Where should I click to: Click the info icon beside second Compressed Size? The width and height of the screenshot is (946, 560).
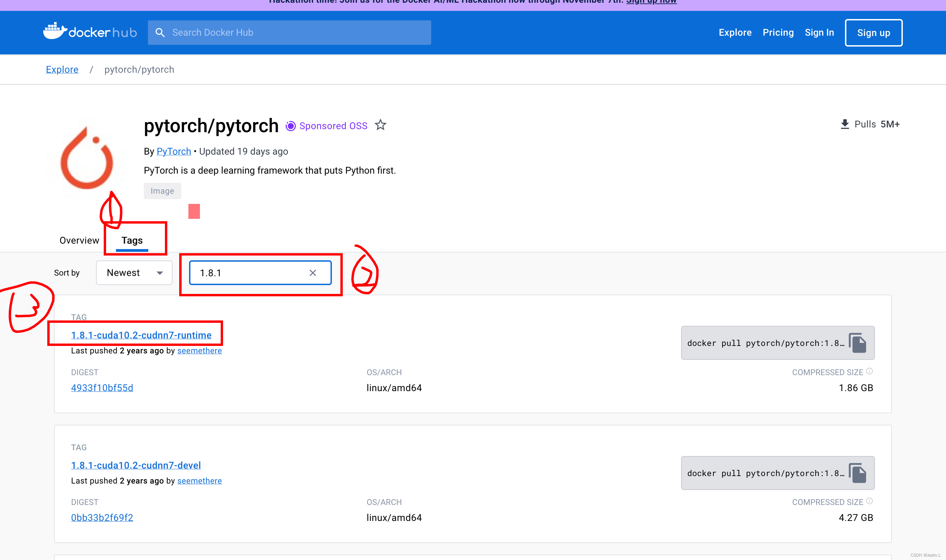[869, 501]
